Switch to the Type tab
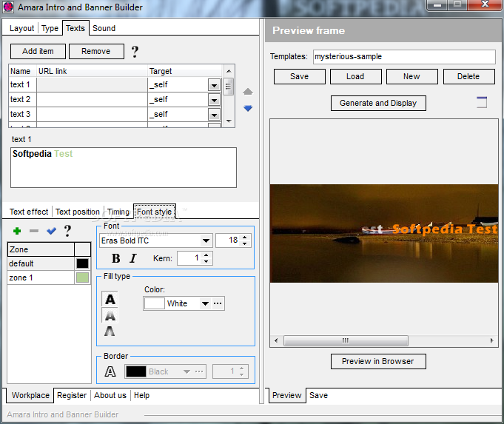504x424 pixels. 50,28
